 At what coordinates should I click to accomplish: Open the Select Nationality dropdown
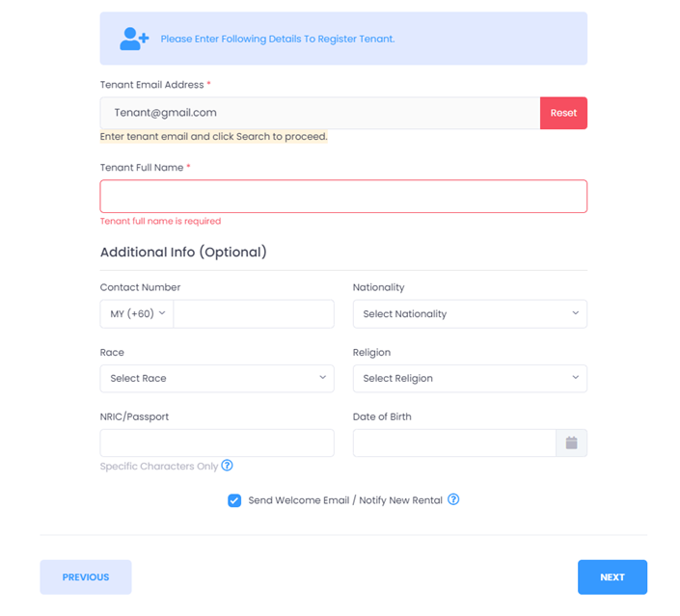coord(470,313)
